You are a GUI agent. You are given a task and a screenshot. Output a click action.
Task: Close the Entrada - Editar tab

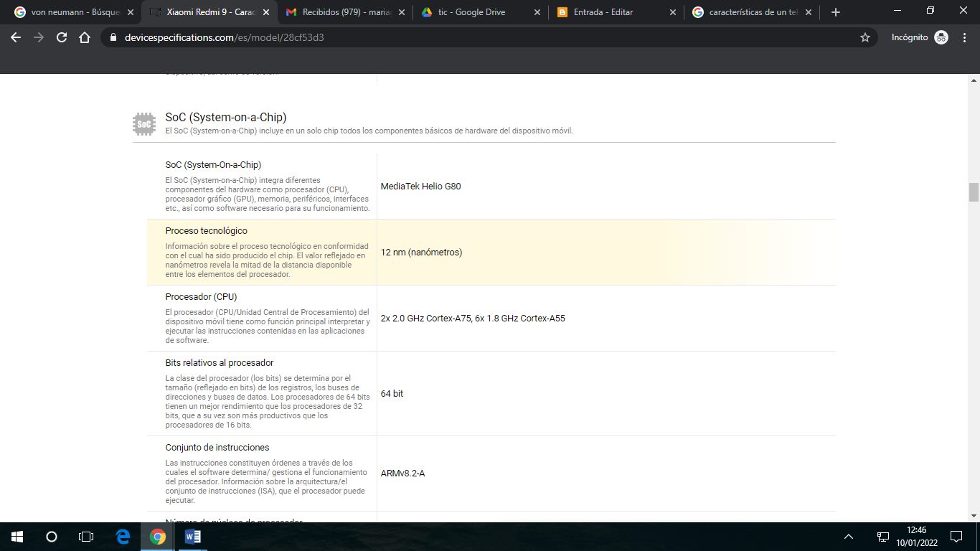click(672, 12)
